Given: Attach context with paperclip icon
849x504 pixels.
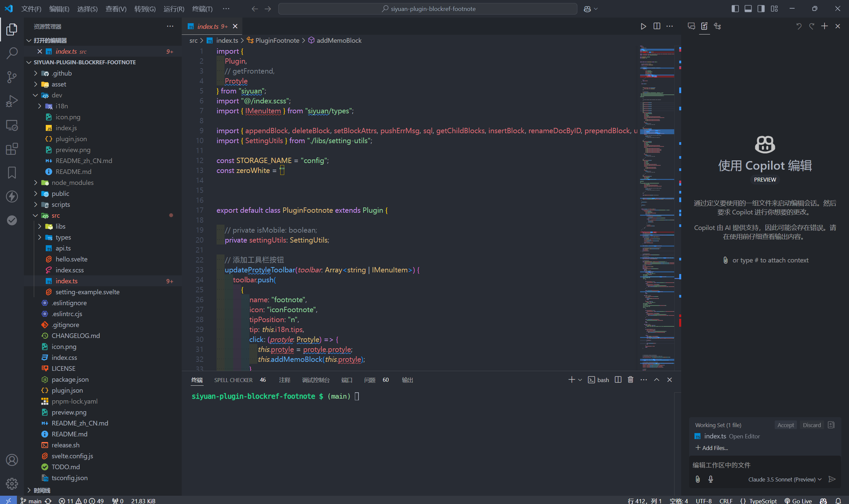Looking at the screenshot, I should 697,479.
